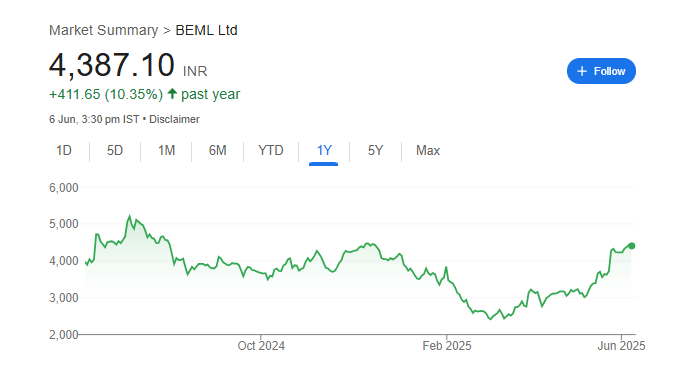The image size is (684, 367).
Task: Click the 2,000 y-axis label
Action: click(64, 335)
